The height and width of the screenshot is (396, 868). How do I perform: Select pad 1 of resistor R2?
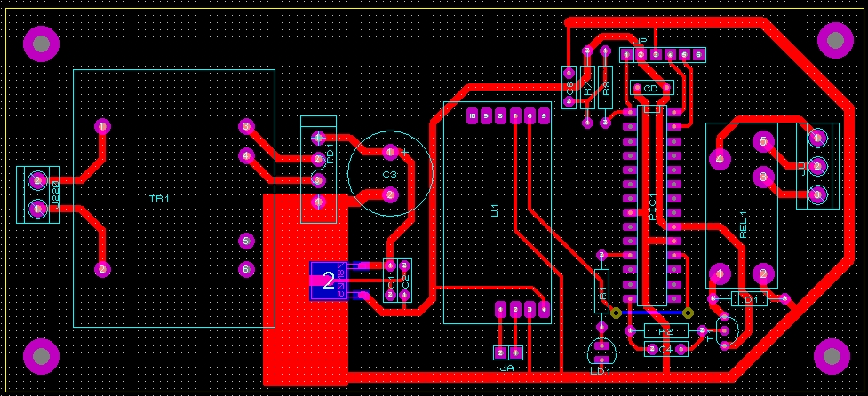pos(630,330)
